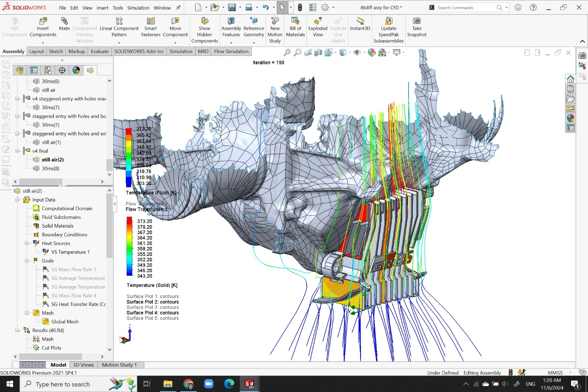Click Exploded View icon
Viewport: 588px width, 392px height.
pos(318,21)
